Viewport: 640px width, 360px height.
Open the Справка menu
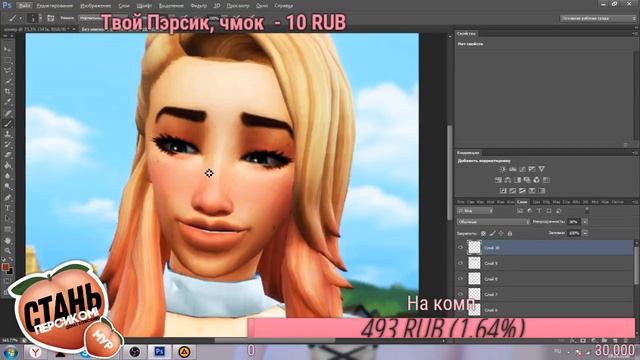pos(283,6)
